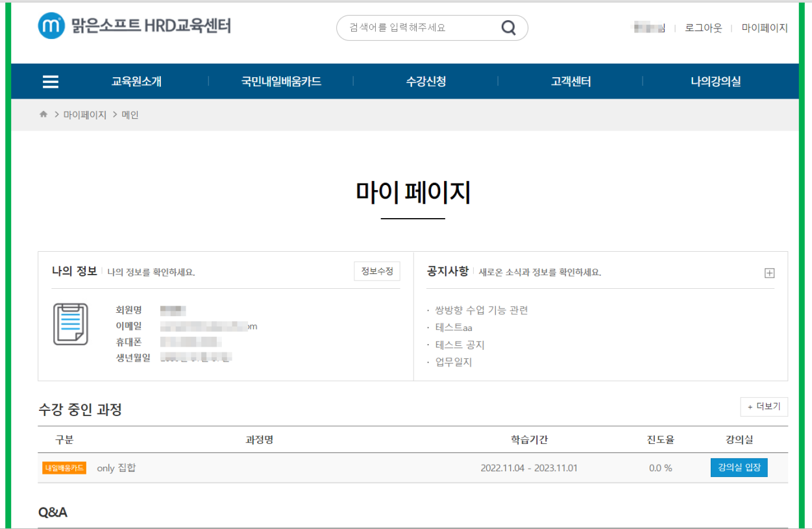Click the clipboard document icon in 나의 정보
812x529 pixels.
point(70,324)
